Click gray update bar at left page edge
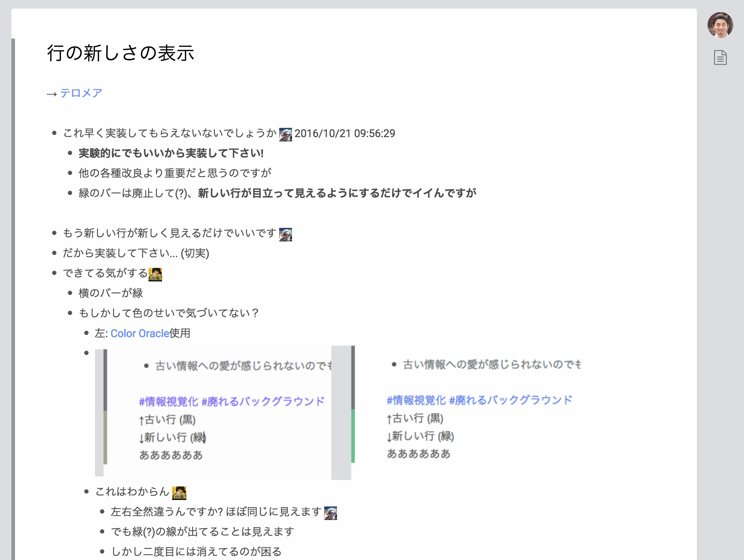 pyautogui.click(x=13, y=286)
